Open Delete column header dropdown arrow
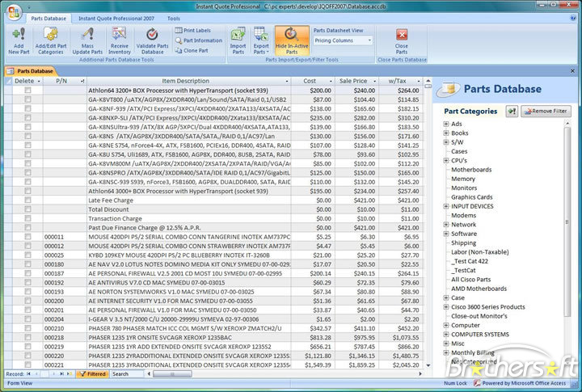The height and width of the screenshot is (392, 582). [39, 82]
